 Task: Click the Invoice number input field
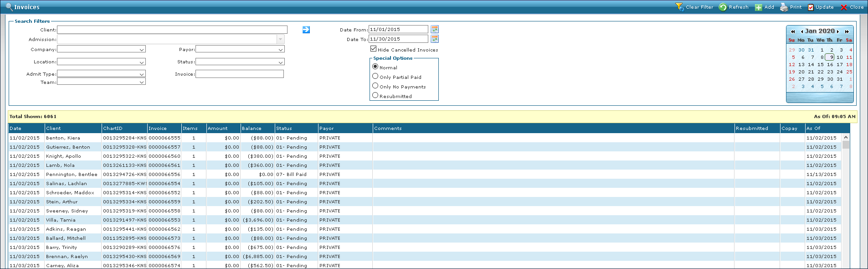(x=240, y=74)
